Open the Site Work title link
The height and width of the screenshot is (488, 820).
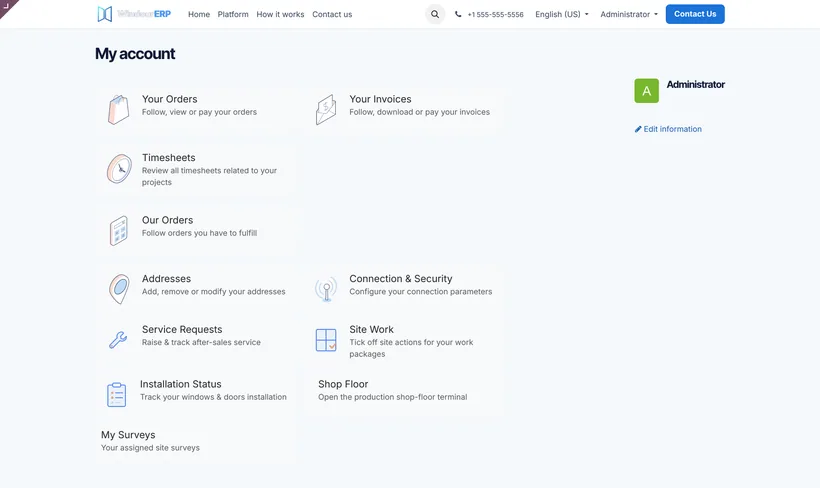[371, 329]
